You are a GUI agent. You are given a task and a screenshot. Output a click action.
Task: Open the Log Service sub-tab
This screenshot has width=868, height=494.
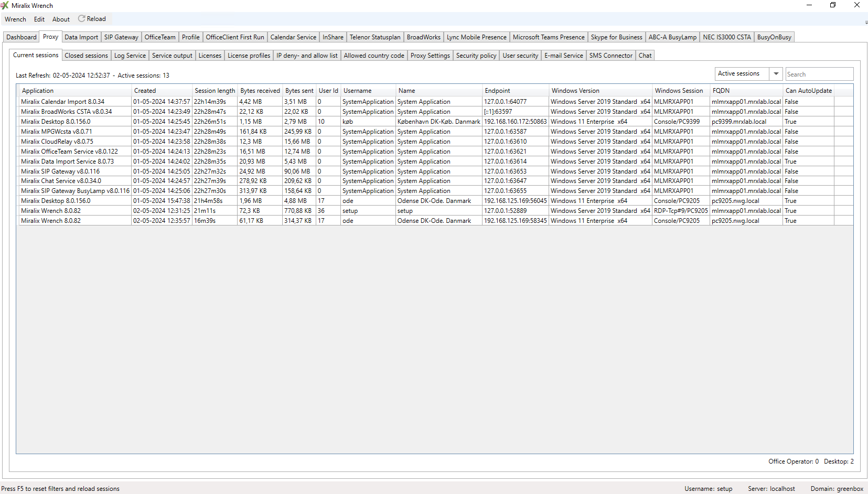click(x=130, y=56)
